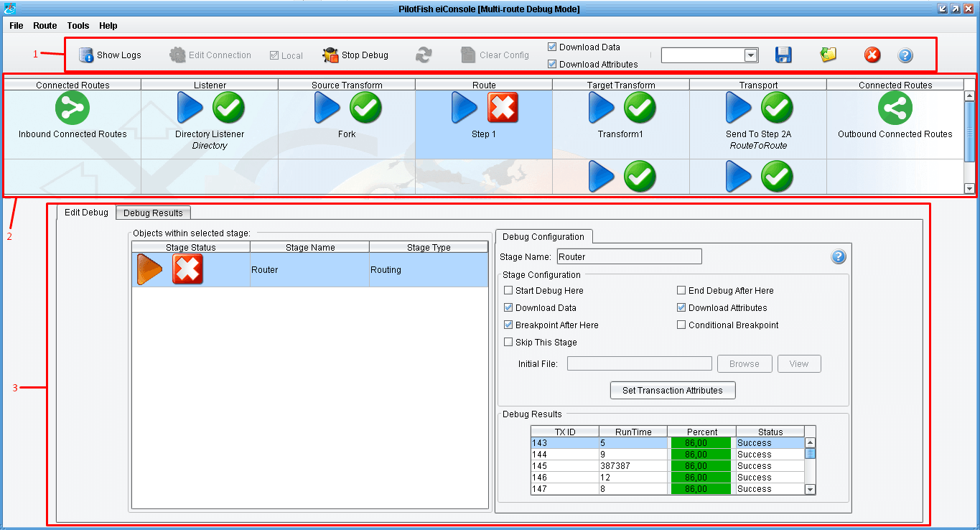Sort results by RunTime column header
The width and height of the screenshot is (980, 530).
[633, 432]
